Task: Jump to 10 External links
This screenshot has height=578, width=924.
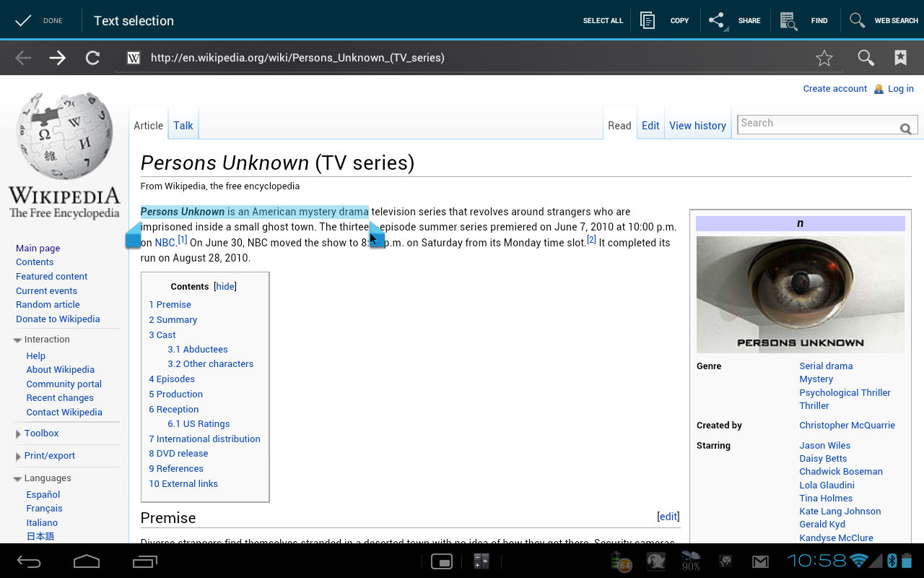Action: 183,484
